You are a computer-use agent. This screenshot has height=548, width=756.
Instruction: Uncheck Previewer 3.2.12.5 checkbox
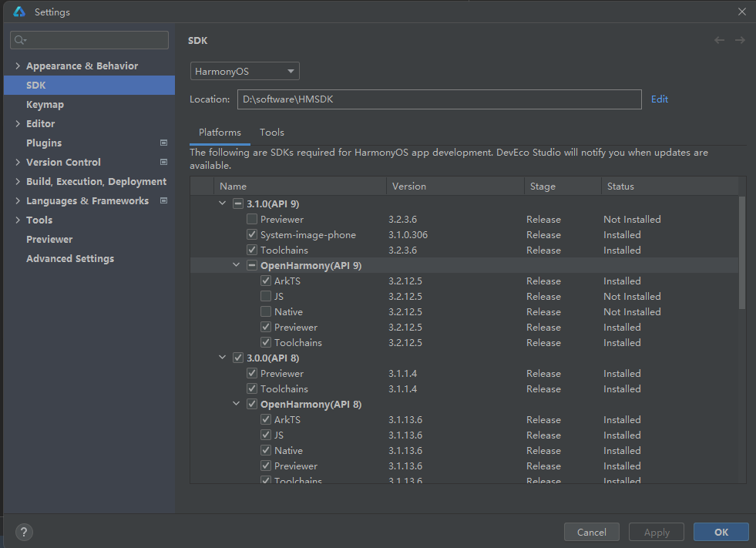pos(266,327)
